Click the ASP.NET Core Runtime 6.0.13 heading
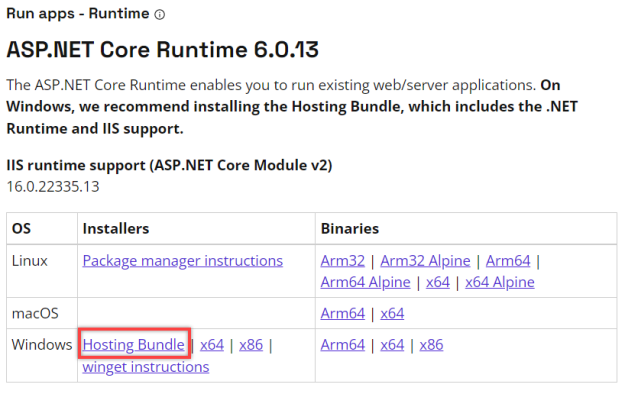 tap(163, 50)
